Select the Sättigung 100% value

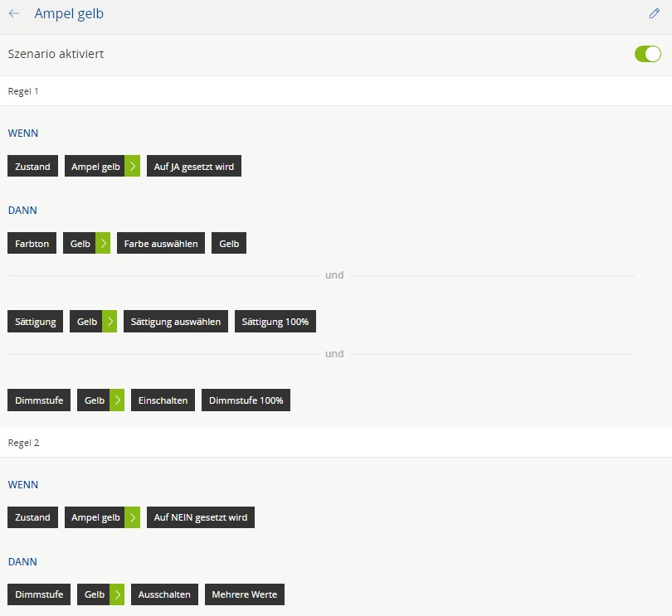coord(275,322)
